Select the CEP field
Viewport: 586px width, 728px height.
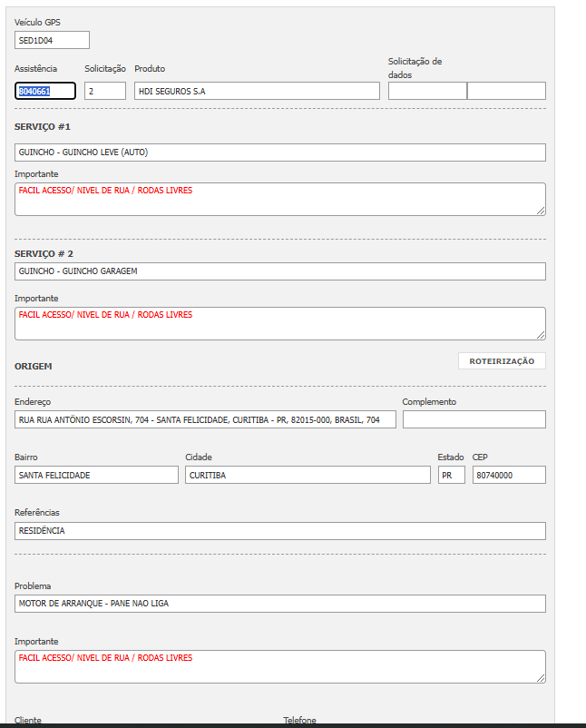point(509,475)
